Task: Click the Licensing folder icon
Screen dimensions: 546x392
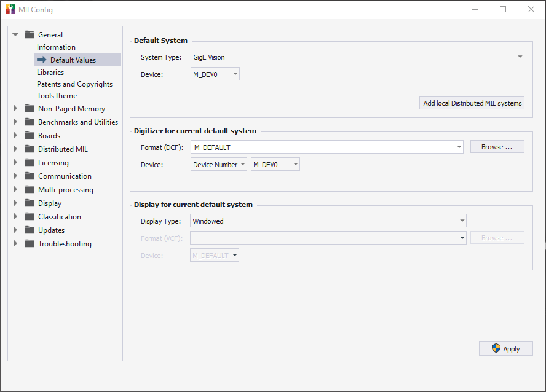Action: 30,162
